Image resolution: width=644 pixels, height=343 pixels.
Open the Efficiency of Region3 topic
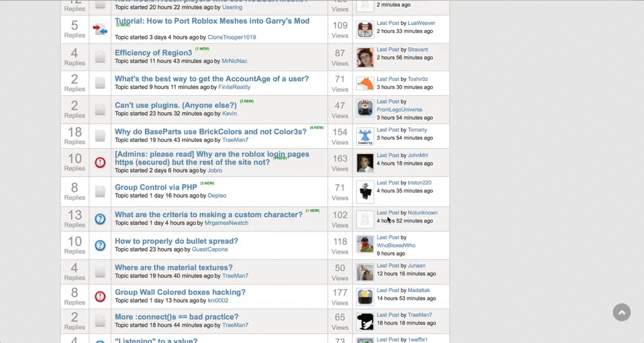(153, 52)
